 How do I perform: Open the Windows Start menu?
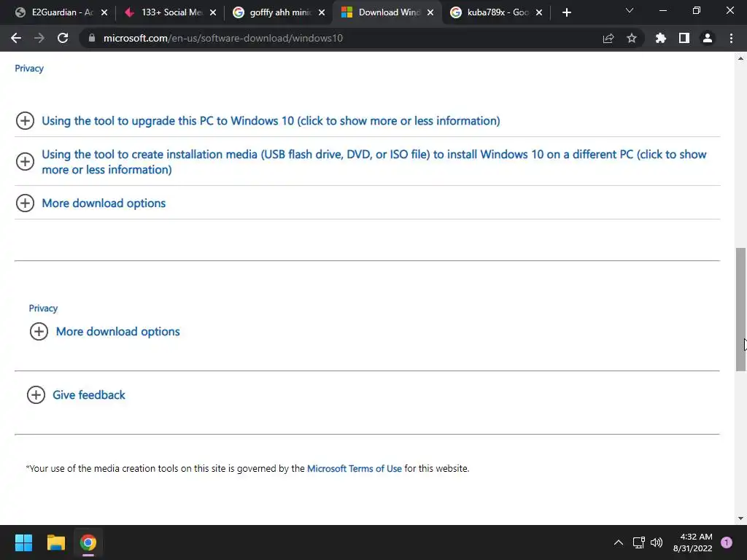pyautogui.click(x=23, y=542)
